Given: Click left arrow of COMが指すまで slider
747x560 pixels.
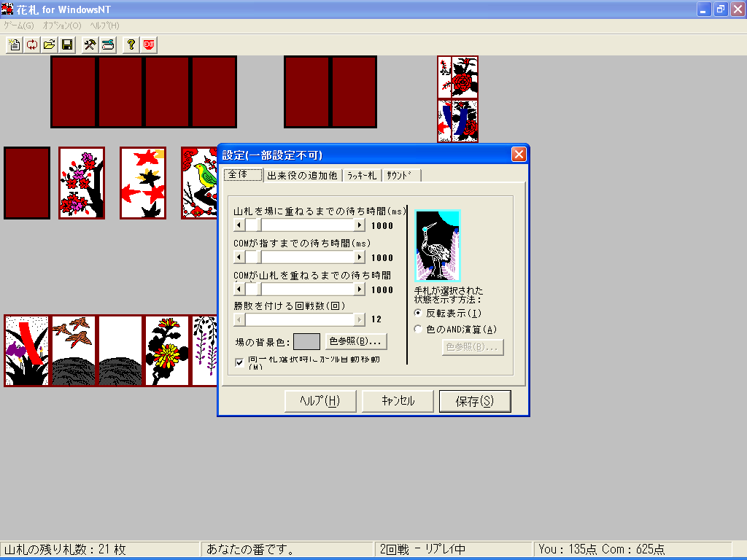Looking at the screenshot, I should coord(239,257).
